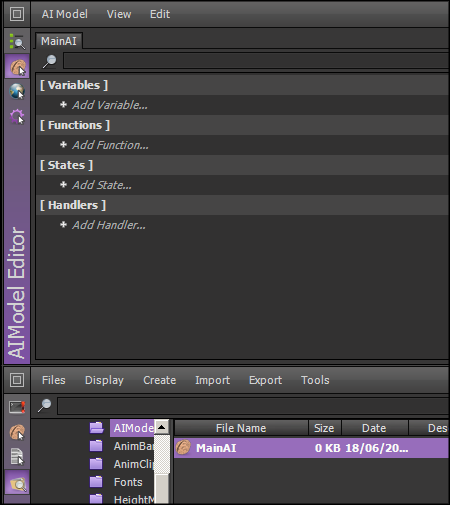Focus the file browser search field

pyautogui.click(x=253, y=406)
